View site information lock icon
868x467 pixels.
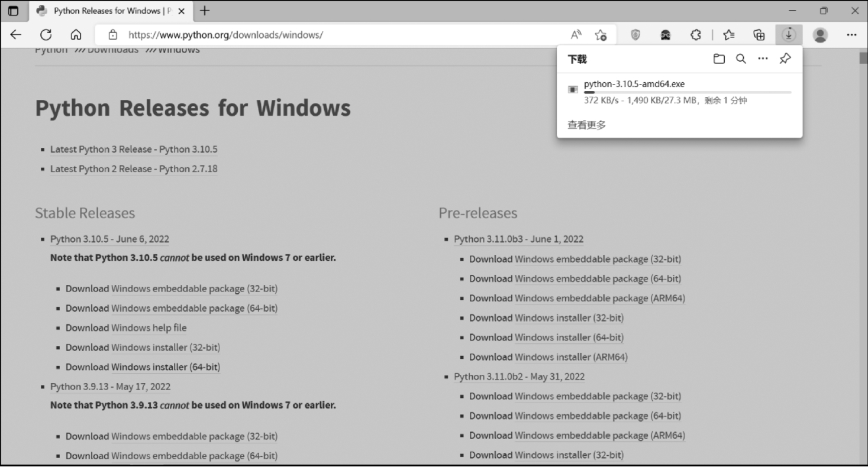coord(113,35)
